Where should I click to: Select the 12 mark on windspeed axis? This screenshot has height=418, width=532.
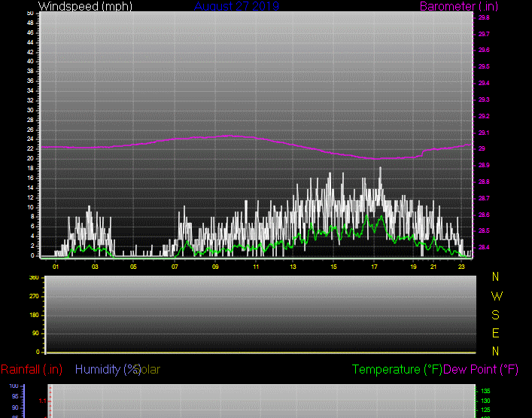tap(30, 197)
